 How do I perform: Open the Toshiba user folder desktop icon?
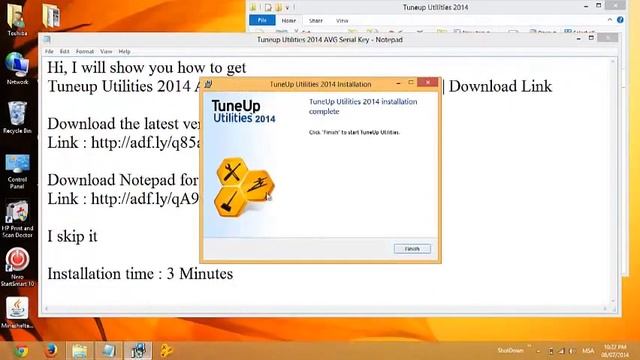point(17,19)
